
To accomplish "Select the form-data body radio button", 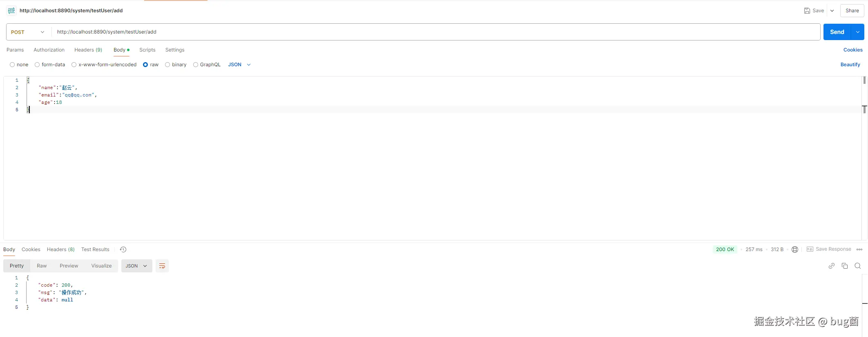I will tap(37, 65).
